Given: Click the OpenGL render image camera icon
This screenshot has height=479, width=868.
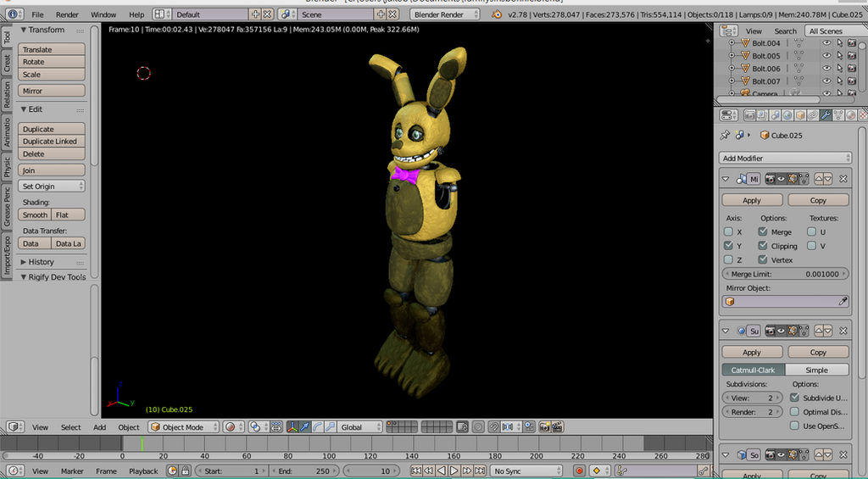Looking at the screenshot, I should point(544,427).
